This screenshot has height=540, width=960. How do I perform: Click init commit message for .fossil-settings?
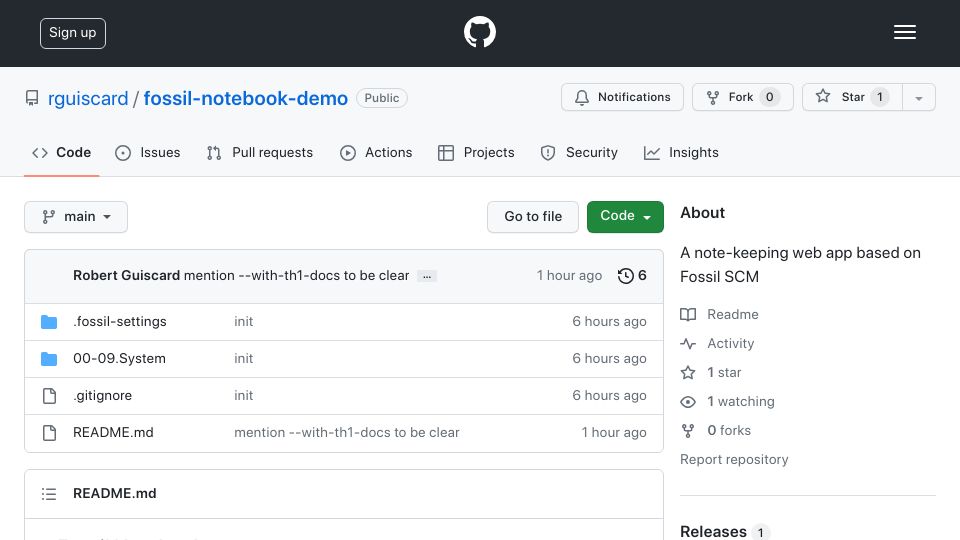pyautogui.click(x=243, y=321)
